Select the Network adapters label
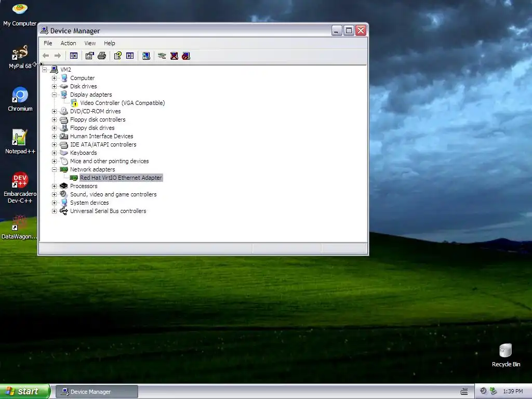Screen dimensions: 532x399 coord(92,170)
